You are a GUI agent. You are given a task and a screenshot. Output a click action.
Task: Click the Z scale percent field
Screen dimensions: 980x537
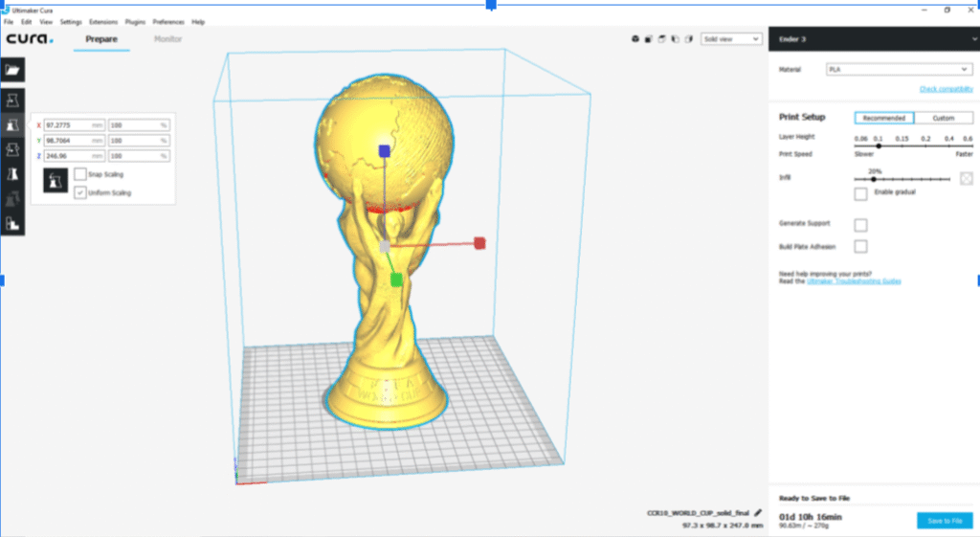coord(139,156)
